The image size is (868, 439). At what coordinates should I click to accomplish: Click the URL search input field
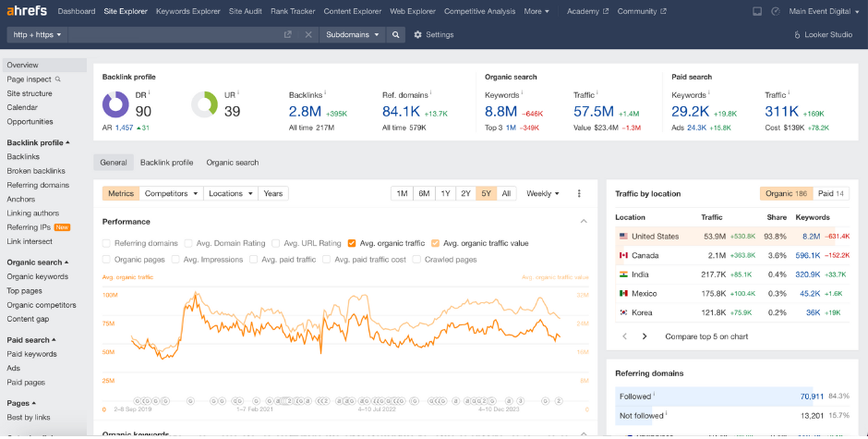(x=175, y=34)
